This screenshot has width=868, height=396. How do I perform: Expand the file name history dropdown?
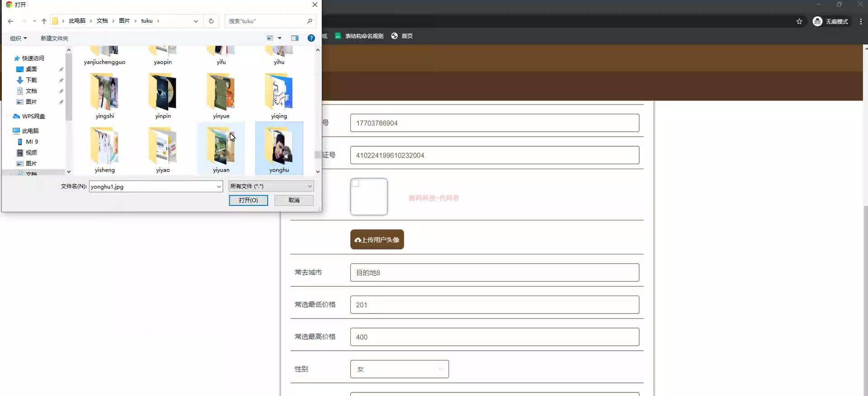tap(219, 186)
